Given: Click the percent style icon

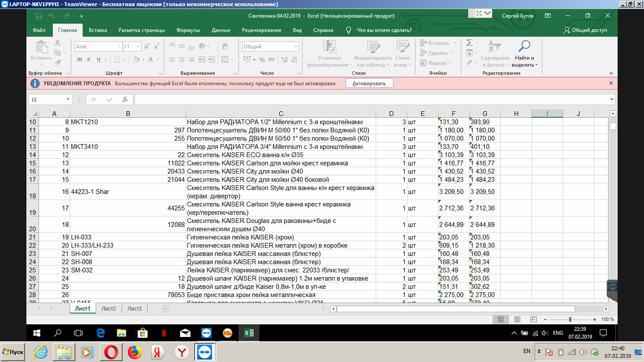Looking at the screenshot, I should point(262,59).
